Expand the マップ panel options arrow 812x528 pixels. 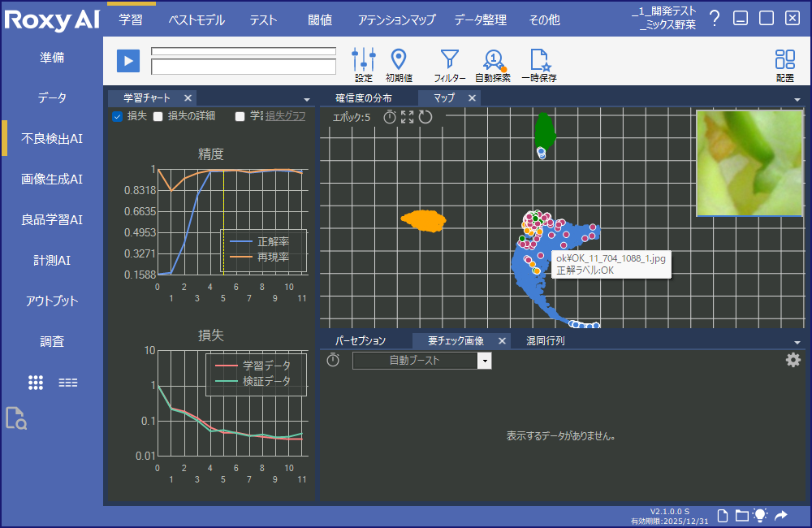(x=797, y=99)
